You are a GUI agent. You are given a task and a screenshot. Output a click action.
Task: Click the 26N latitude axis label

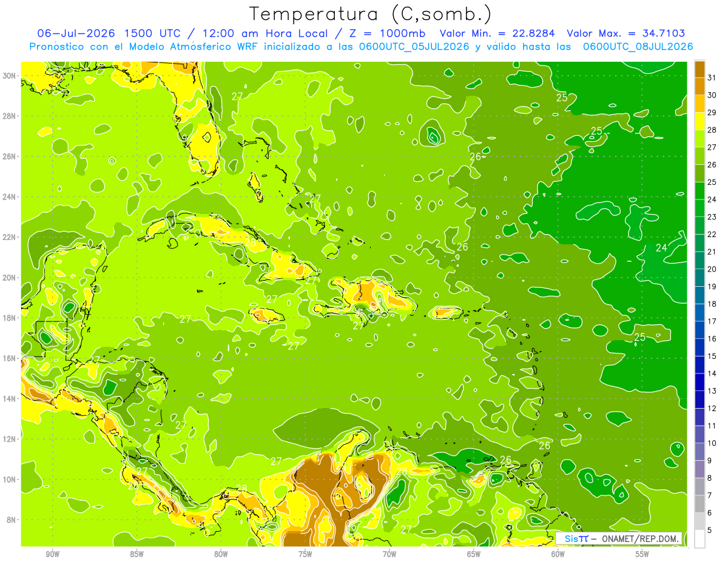[x=10, y=156]
